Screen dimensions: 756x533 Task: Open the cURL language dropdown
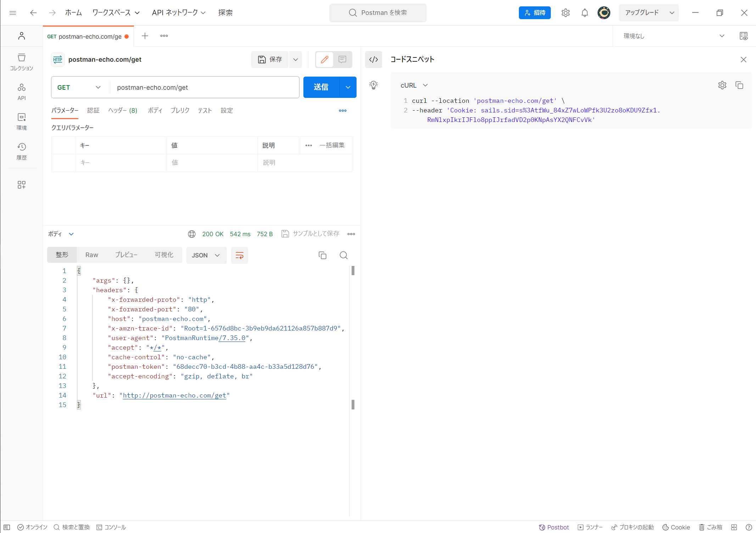pos(414,85)
